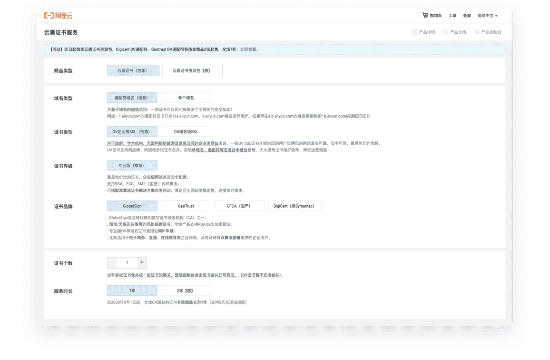Choose the CFCA certificate brand
This screenshot has width=550, height=360.
239,206
